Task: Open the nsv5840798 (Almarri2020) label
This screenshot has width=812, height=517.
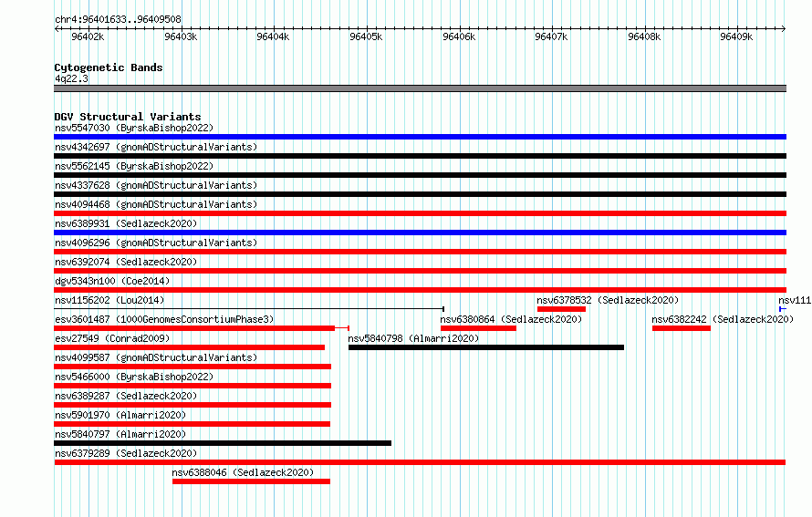Action: point(413,338)
